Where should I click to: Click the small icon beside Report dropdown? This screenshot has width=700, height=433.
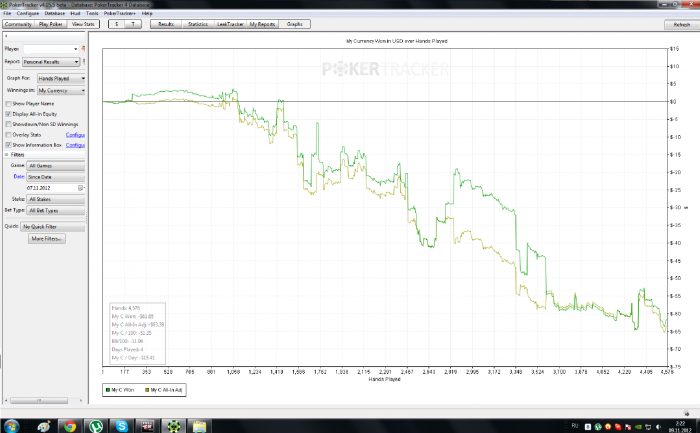[84, 62]
